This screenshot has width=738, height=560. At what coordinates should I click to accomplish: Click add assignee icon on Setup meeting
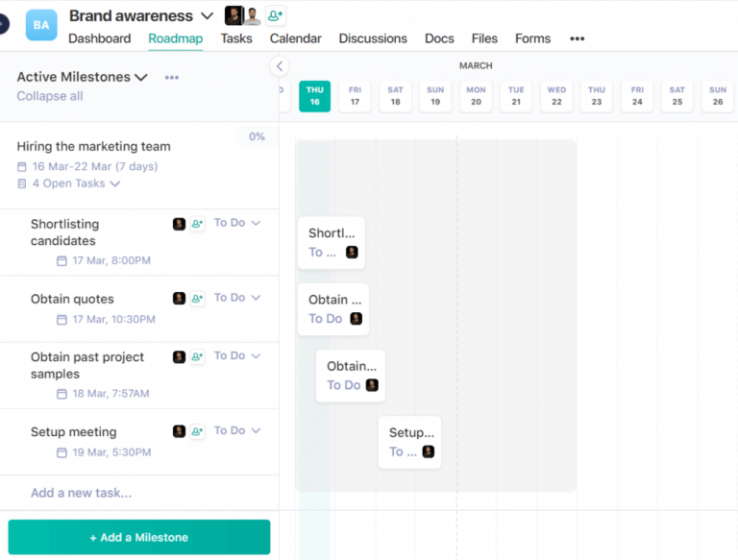click(197, 431)
